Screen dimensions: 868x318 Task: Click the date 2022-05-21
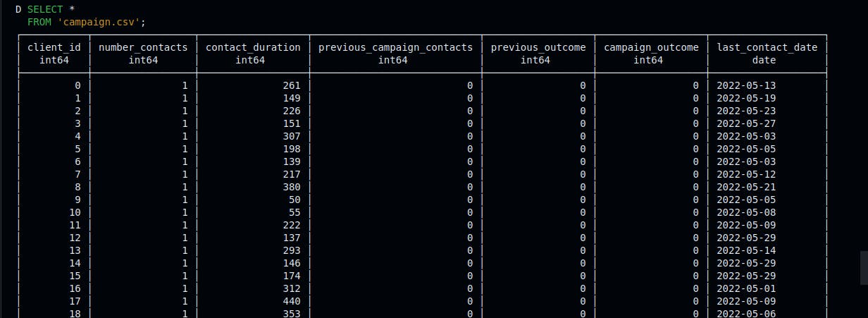point(746,187)
